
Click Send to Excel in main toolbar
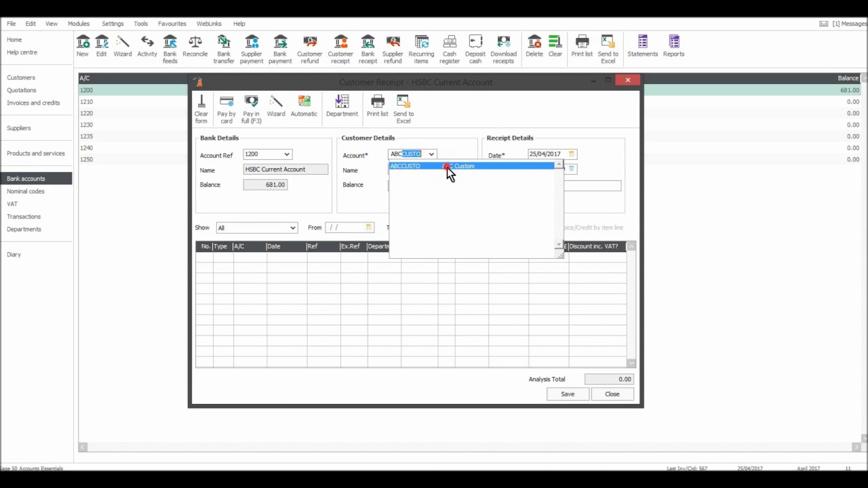(x=608, y=49)
